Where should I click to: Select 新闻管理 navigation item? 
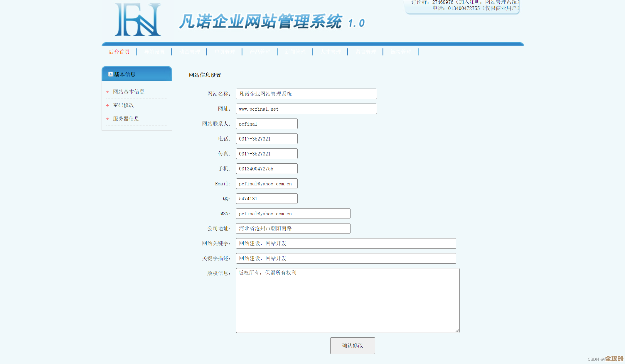click(295, 52)
